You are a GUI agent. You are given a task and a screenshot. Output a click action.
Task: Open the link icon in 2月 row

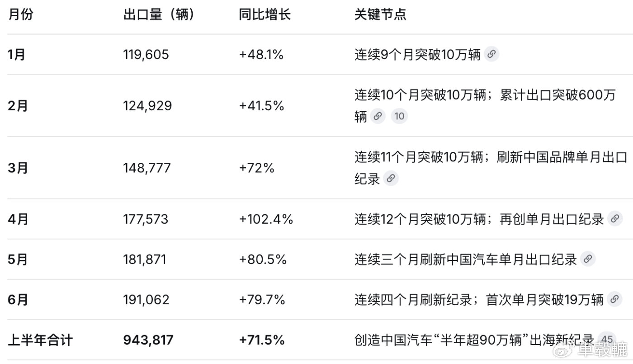(378, 116)
